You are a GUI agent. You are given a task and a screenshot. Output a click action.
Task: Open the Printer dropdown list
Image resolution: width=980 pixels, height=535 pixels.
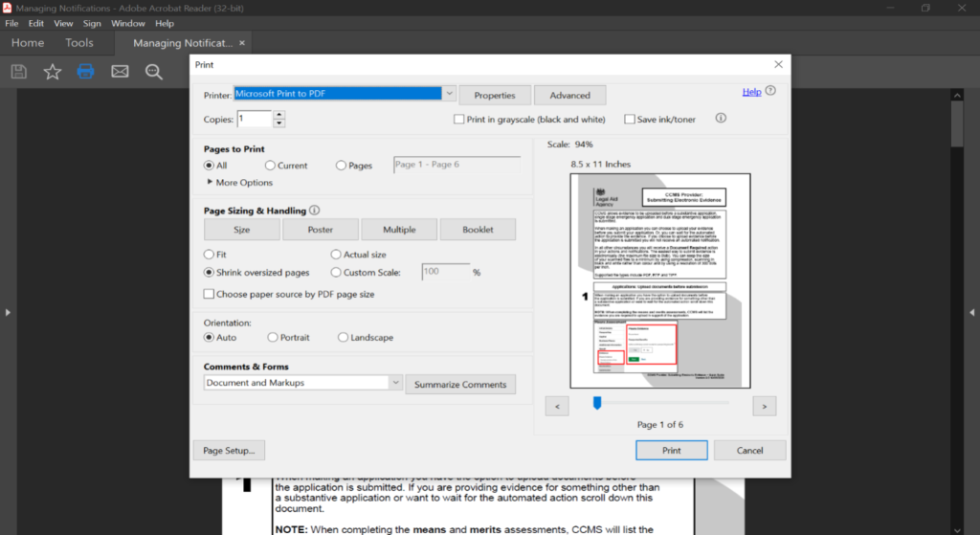pos(449,94)
